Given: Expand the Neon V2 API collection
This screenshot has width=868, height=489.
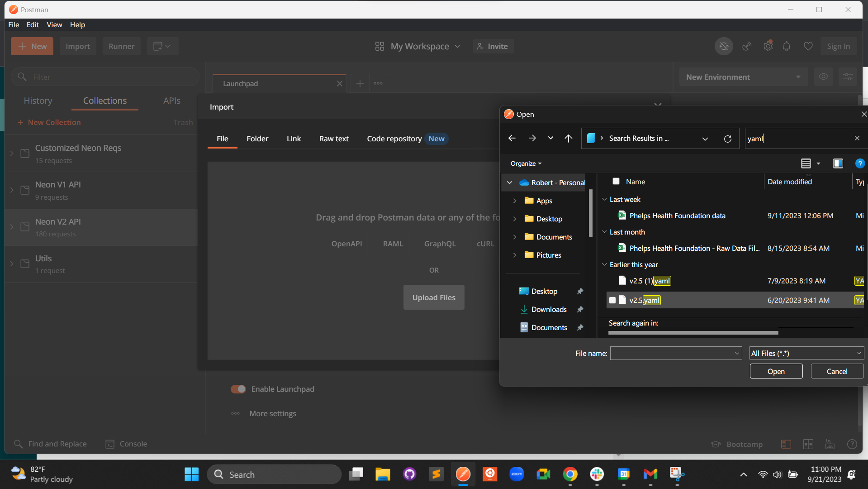Looking at the screenshot, I should [x=12, y=227].
